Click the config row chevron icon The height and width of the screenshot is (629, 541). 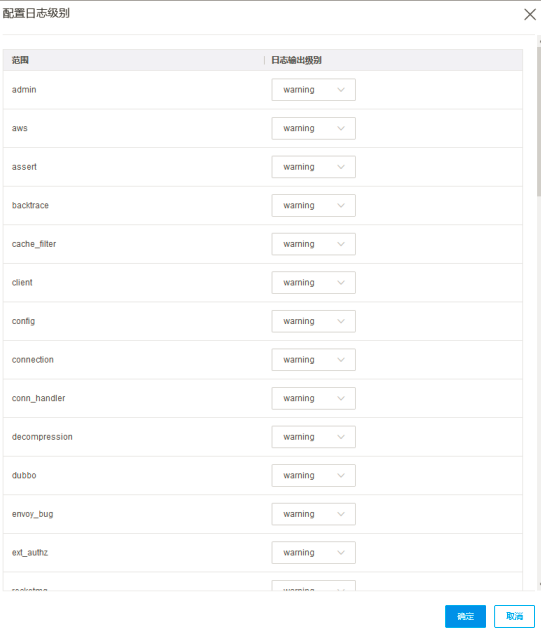(341, 321)
